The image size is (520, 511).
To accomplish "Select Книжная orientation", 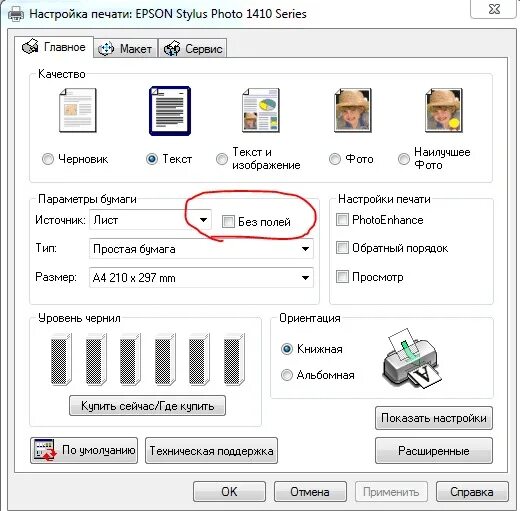I will [287, 349].
